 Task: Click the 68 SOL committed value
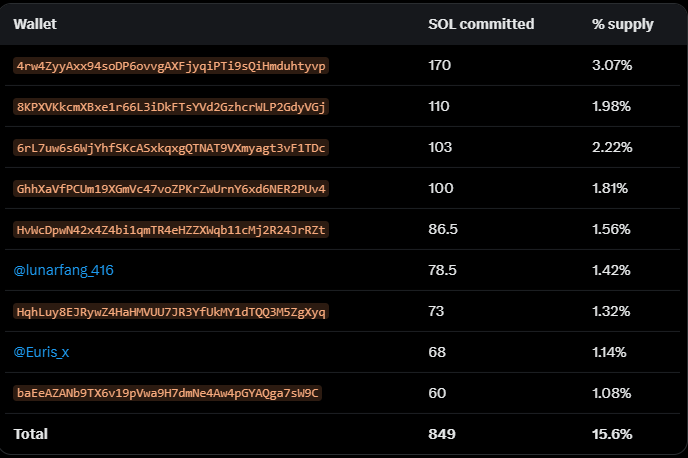437,352
